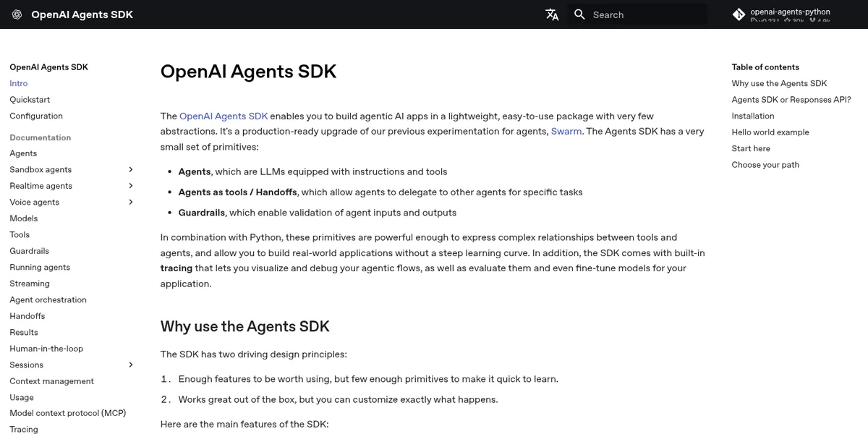Click the bold Guardrails bullet term

[x=202, y=213]
